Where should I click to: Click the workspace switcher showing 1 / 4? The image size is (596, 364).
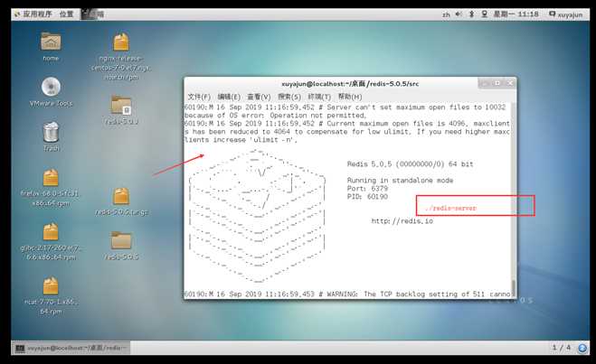pyautogui.click(x=562, y=348)
